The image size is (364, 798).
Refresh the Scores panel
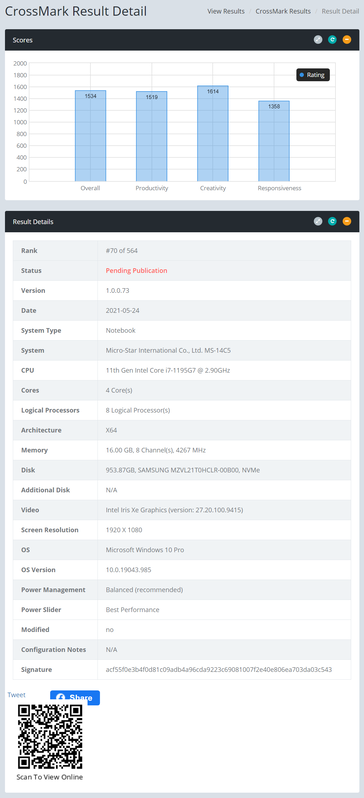[332, 40]
